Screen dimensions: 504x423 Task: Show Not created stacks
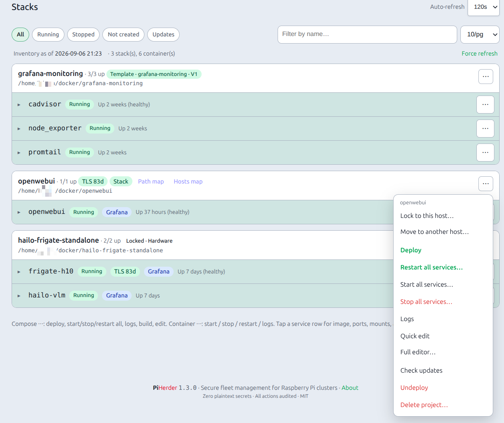click(x=123, y=34)
